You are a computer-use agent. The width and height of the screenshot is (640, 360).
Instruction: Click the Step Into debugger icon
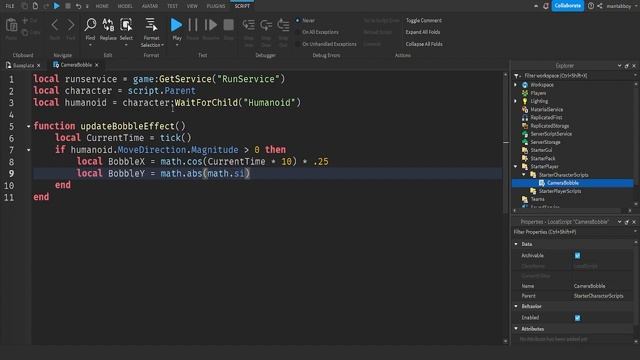[x=249, y=25]
